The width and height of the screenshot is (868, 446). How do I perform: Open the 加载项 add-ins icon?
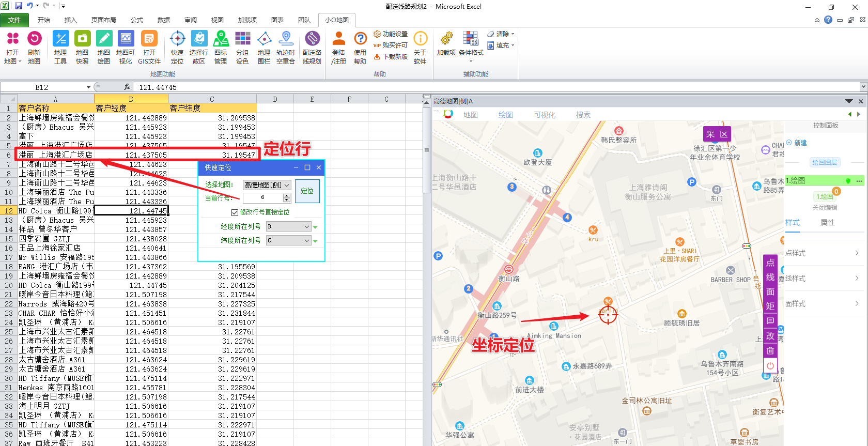click(x=446, y=44)
